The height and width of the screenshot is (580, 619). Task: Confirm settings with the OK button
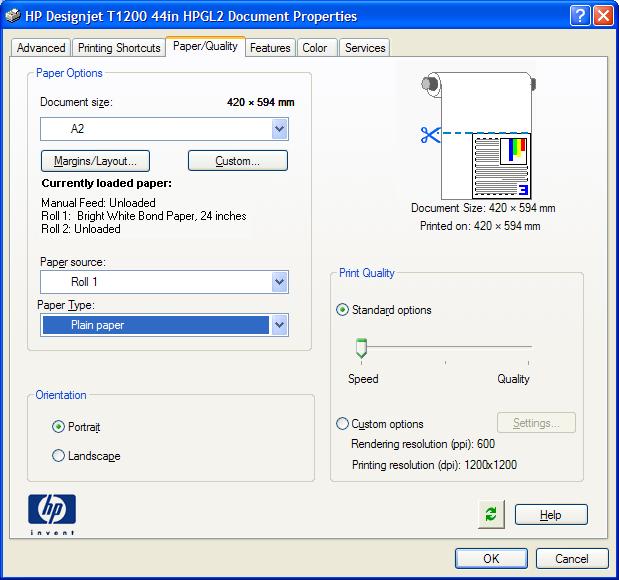pyautogui.click(x=491, y=558)
